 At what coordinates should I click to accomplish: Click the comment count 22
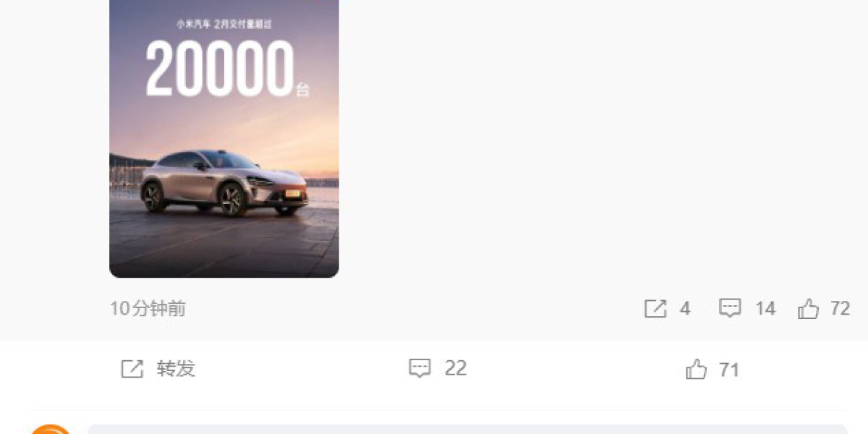[456, 368]
